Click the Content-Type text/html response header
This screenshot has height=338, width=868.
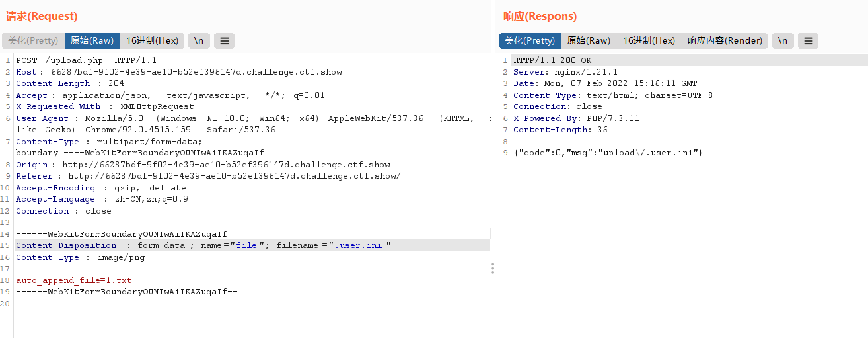613,95
